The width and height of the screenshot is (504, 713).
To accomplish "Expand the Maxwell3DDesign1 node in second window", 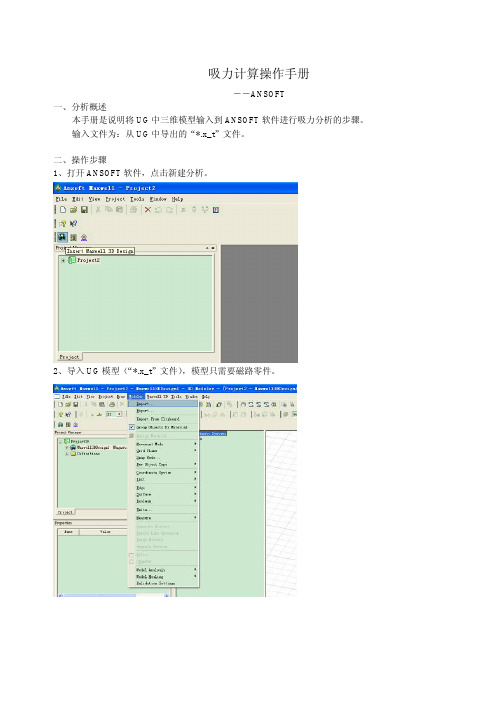I will [x=67, y=447].
